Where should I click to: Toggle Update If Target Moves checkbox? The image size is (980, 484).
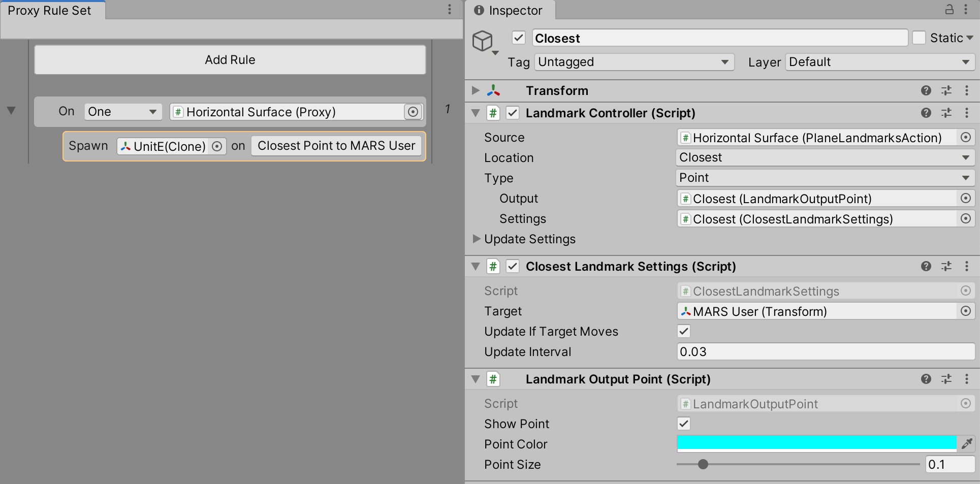[684, 332]
